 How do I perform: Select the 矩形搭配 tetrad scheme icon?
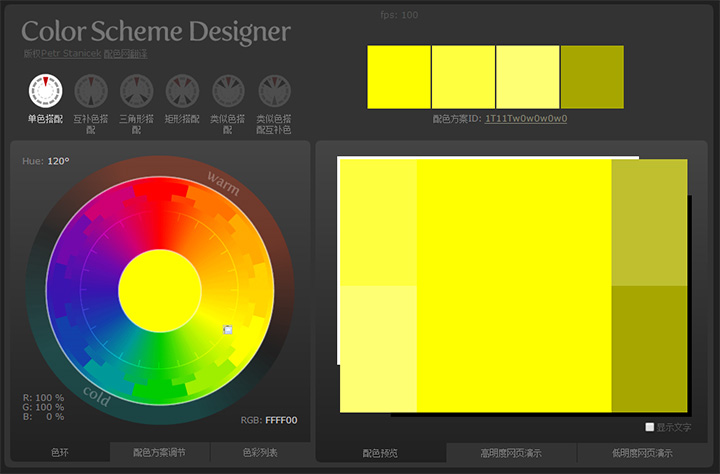click(182, 91)
